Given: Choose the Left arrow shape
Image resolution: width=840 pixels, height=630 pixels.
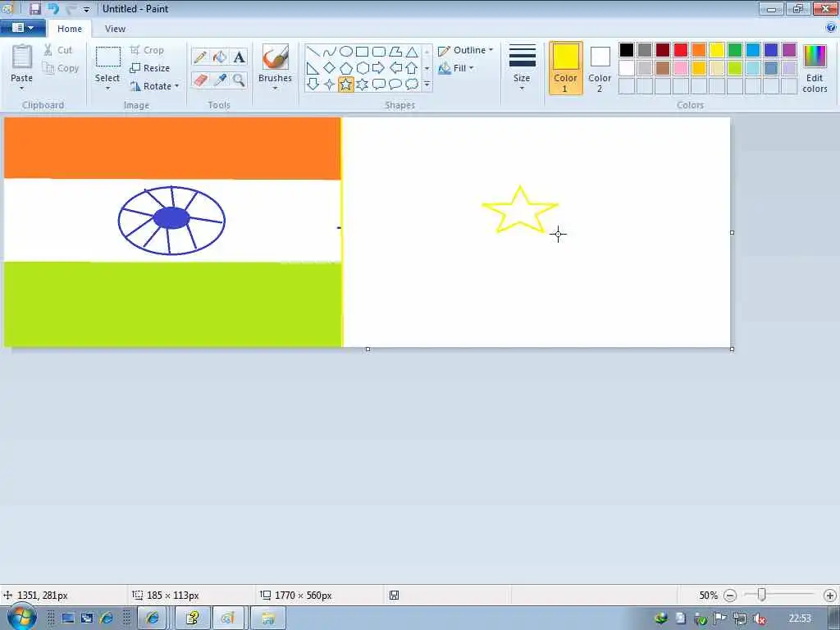Looking at the screenshot, I should (x=395, y=68).
